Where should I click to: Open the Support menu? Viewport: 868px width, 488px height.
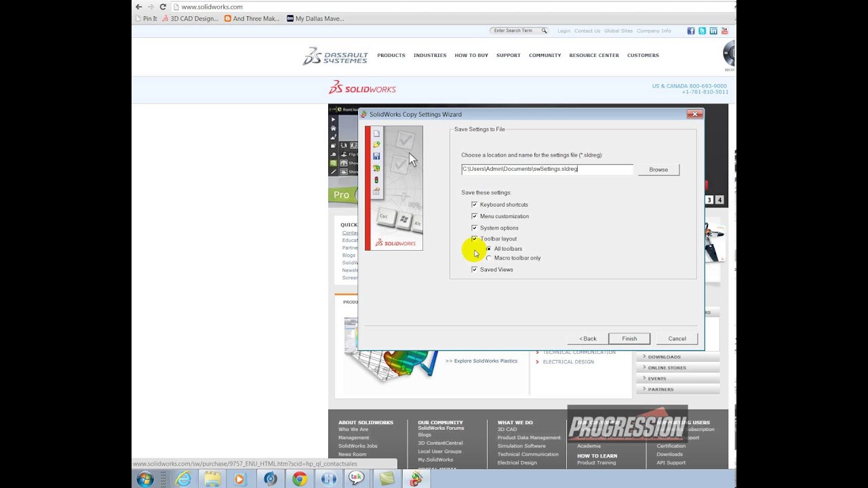[509, 56]
